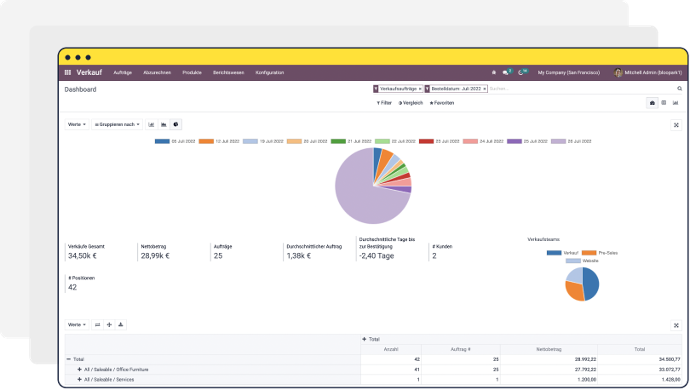The width and height of the screenshot is (690, 390).
Task: Switch to the pivot table view icon
Action: (x=664, y=103)
